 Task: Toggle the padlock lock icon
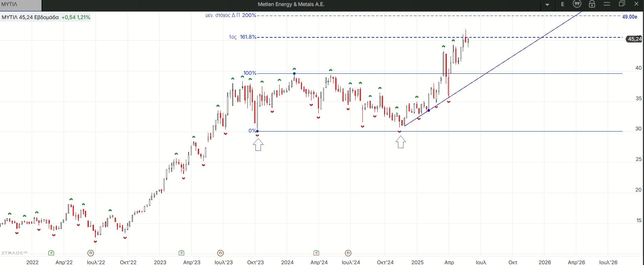tap(592, 4)
